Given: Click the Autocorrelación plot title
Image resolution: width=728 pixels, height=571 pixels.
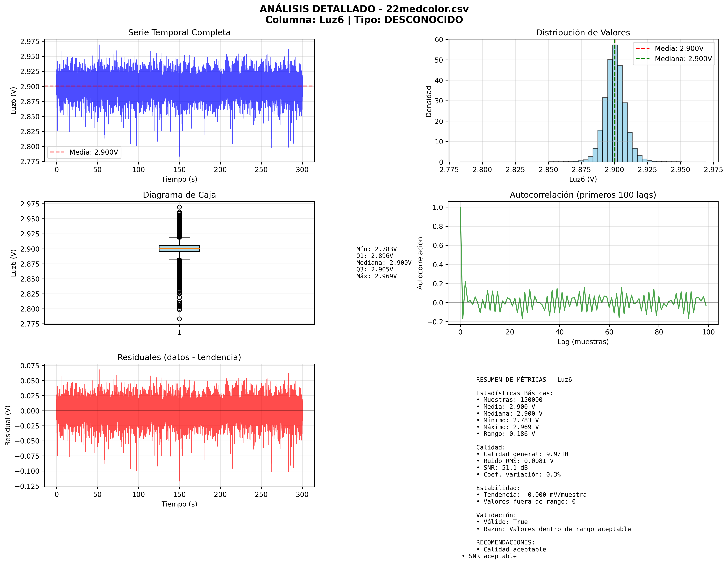Looking at the screenshot, I should click(x=583, y=195).
